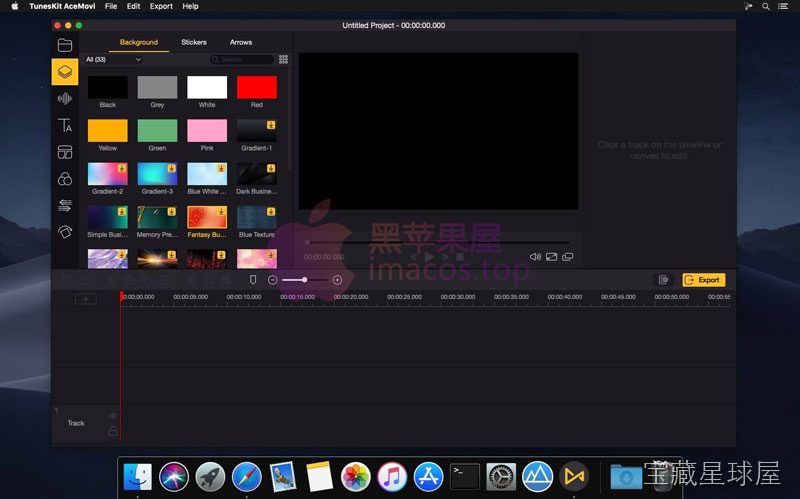This screenshot has height=499, width=800.
Task: Click the timeline zoom slider handle
Action: (304, 280)
